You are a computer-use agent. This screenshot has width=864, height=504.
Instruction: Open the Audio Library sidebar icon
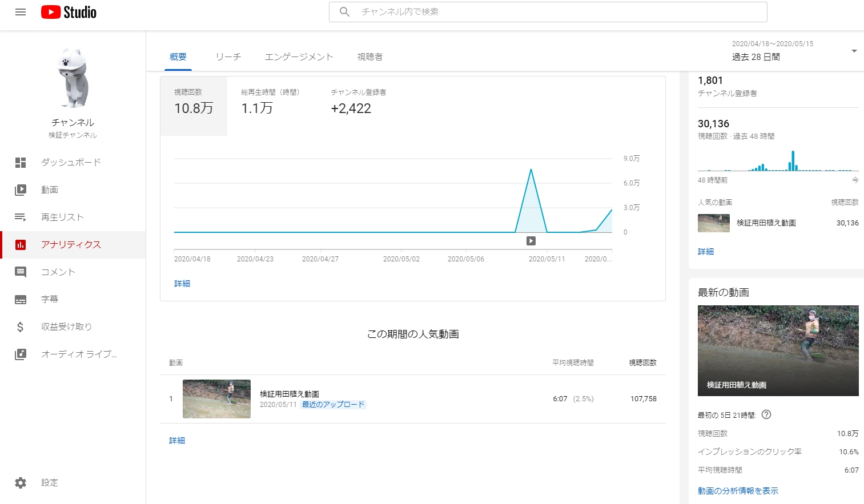21,354
